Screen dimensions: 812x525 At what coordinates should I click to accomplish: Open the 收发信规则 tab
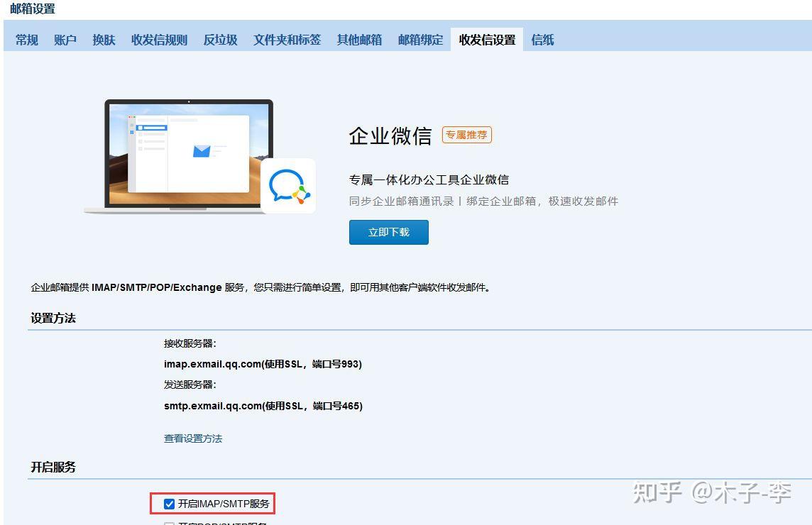[x=159, y=40]
